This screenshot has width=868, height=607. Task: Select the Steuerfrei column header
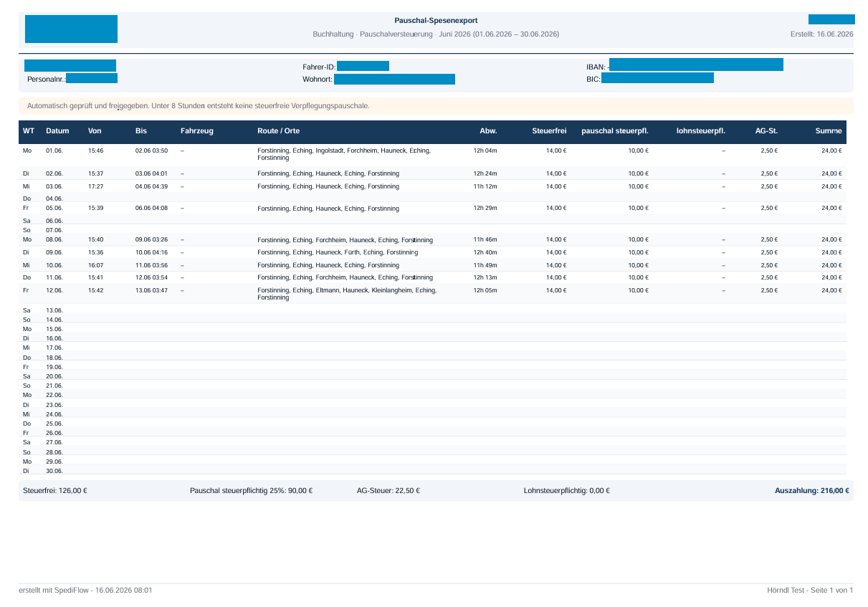[x=550, y=131]
